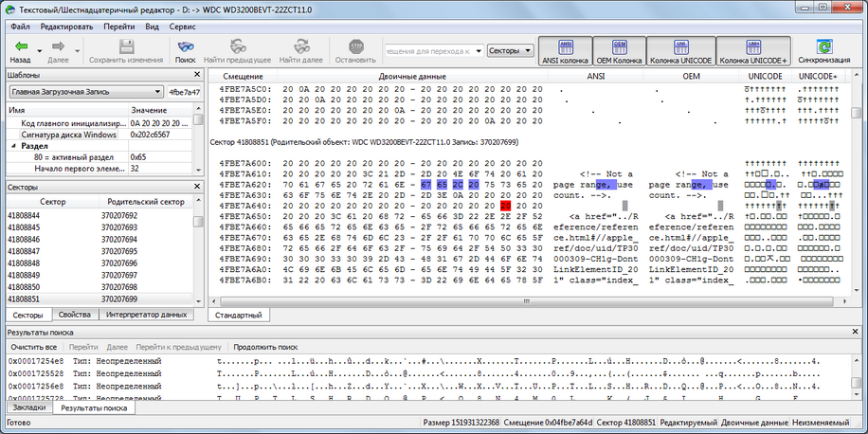This screenshot has width=868, height=434.
Task: Close the Результаты поиска panel
Action: click(857, 333)
